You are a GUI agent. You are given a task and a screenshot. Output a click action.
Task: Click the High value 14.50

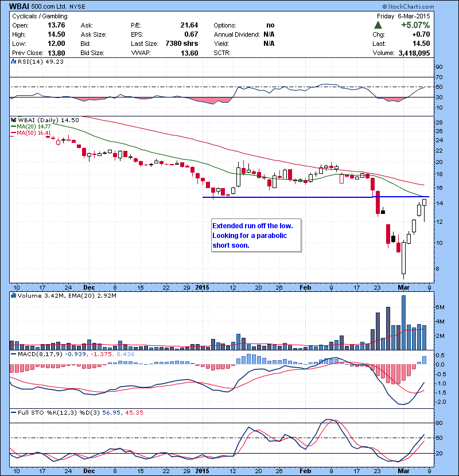click(56, 34)
